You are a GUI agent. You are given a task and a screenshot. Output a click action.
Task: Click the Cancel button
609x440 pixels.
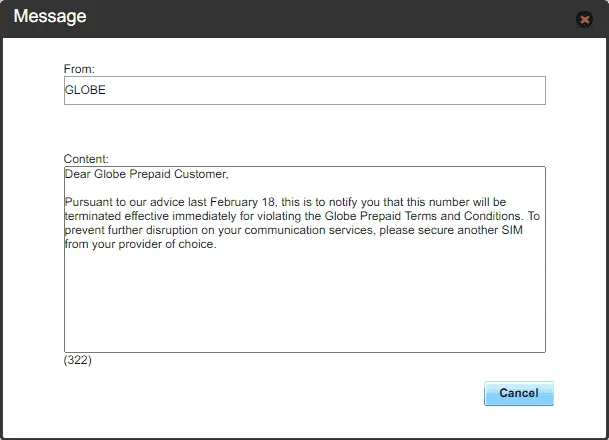519,393
